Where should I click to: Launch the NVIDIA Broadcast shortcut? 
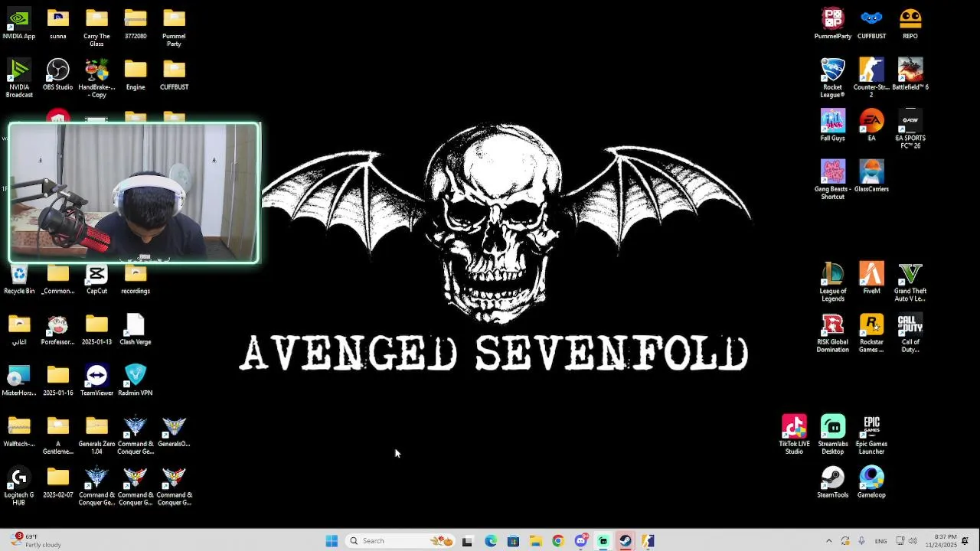[x=19, y=79]
